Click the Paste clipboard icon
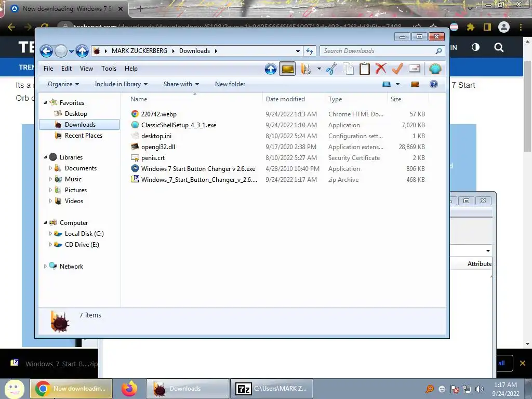 tap(364, 69)
